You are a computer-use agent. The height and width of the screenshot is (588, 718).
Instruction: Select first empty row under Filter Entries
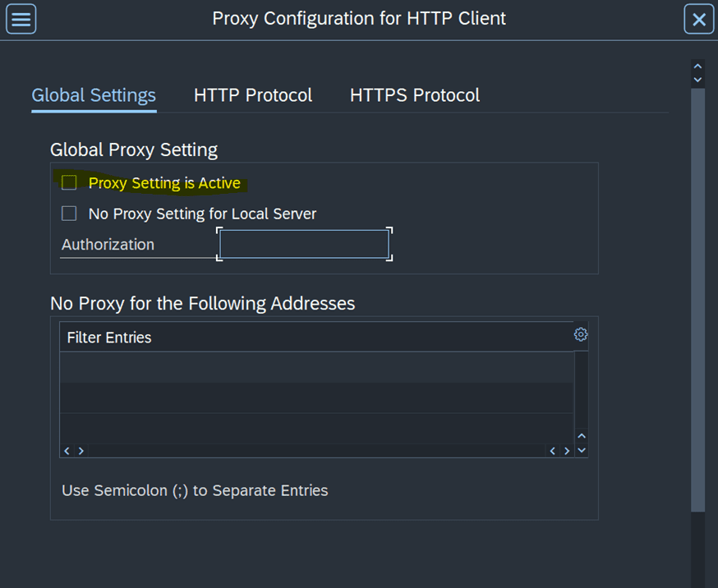point(316,367)
